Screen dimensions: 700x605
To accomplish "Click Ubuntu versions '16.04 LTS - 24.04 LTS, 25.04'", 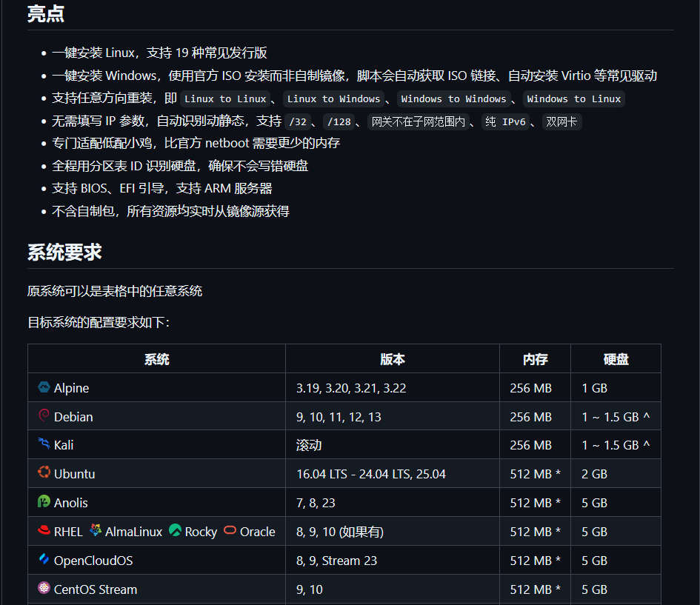I will pos(371,474).
